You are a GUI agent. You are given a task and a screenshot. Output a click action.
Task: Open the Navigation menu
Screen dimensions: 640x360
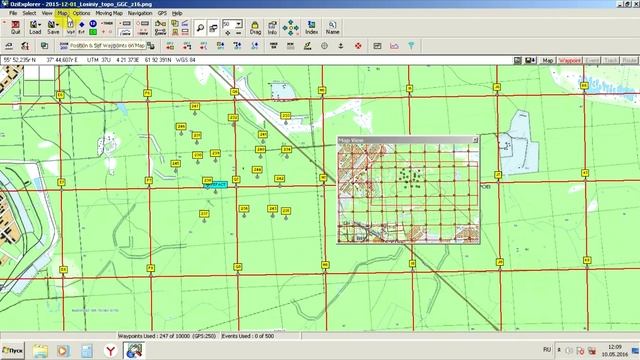click(x=140, y=13)
